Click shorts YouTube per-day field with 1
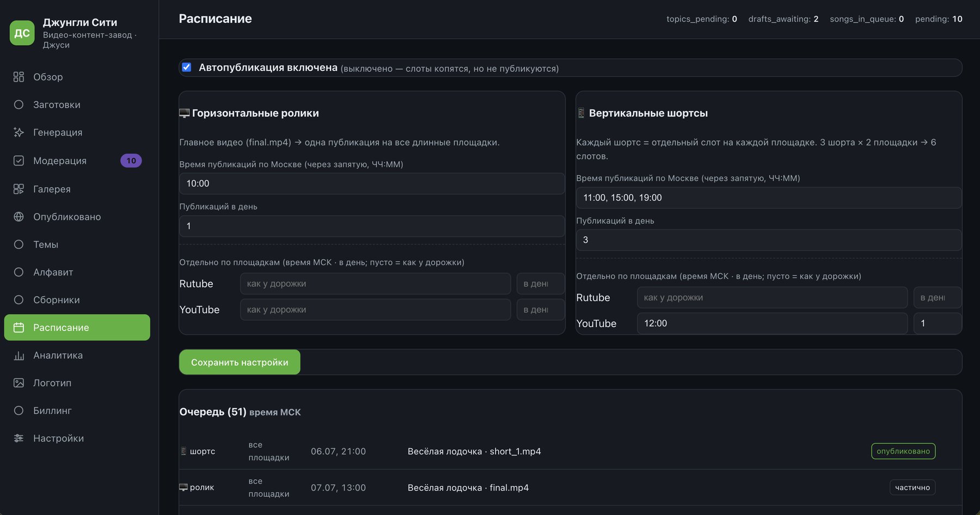 938,323
